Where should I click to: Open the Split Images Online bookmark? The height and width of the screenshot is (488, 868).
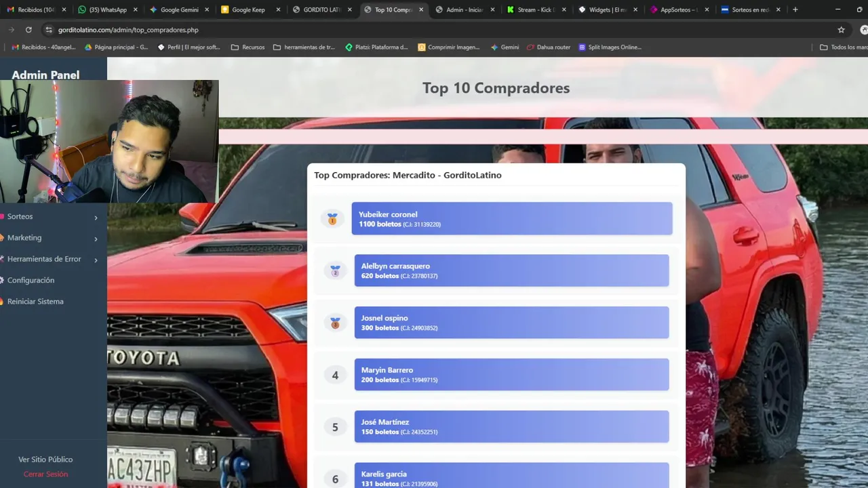pyautogui.click(x=610, y=47)
